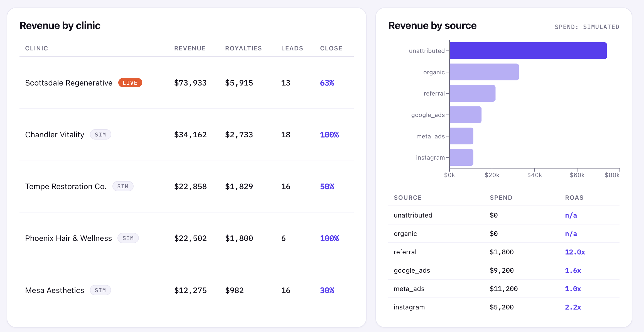This screenshot has height=332, width=644.
Task: Click the 1.0x ROAS value
Action: pos(573,289)
